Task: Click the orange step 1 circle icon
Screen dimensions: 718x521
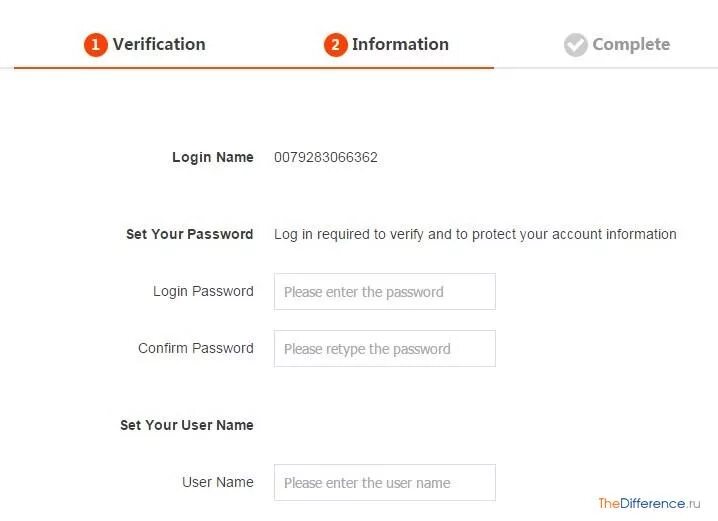Action: coord(95,45)
